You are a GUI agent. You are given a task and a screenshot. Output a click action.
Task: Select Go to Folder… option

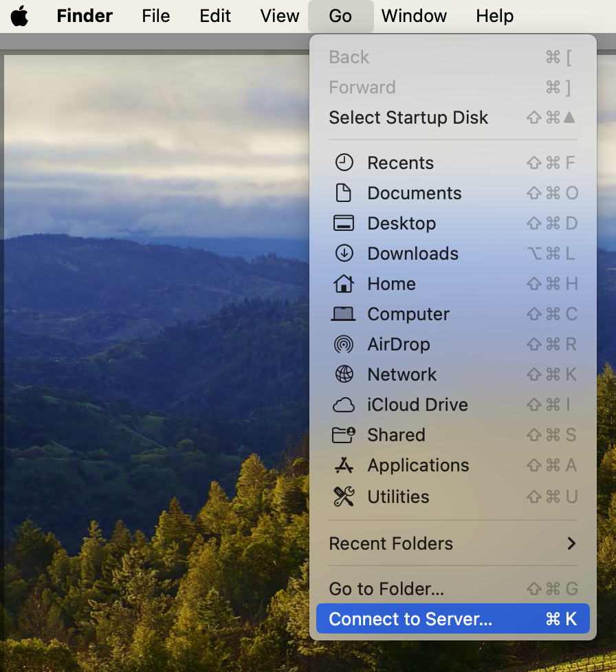pos(386,589)
